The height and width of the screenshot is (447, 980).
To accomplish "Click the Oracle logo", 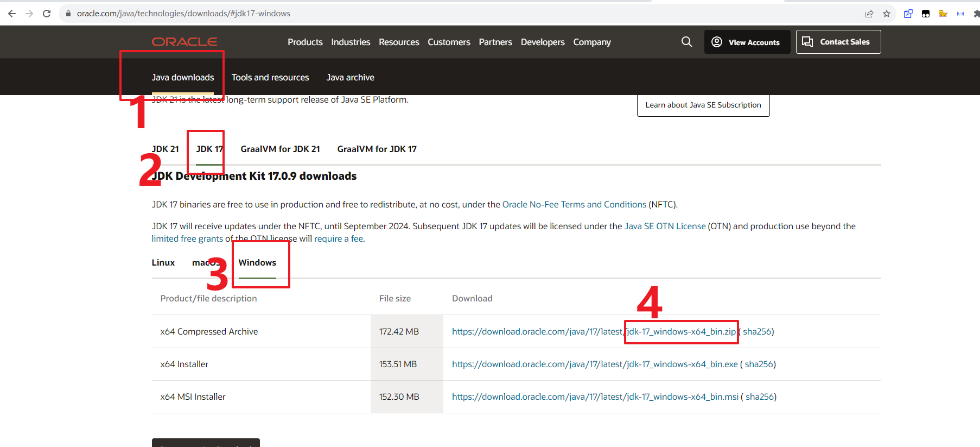I will click(x=184, y=42).
